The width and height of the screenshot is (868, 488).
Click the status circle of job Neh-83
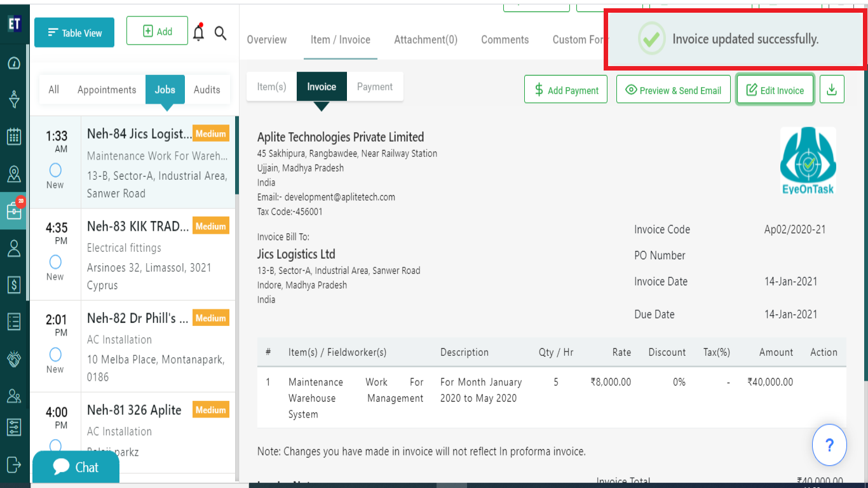(55, 262)
